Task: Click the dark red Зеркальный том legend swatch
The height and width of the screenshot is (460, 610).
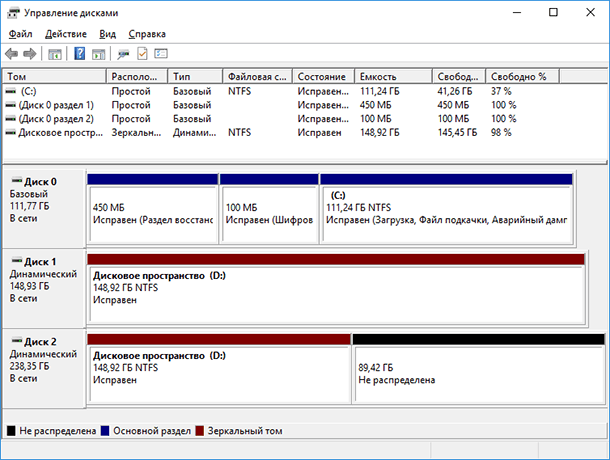Action: [x=200, y=431]
